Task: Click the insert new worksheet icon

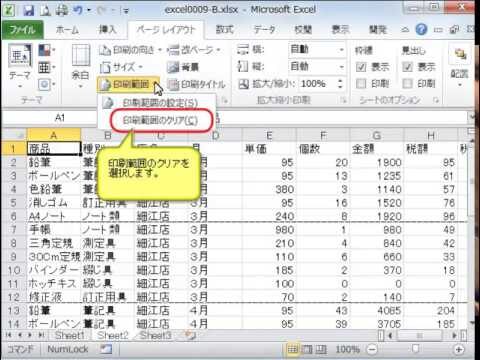Action: click(190, 335)
